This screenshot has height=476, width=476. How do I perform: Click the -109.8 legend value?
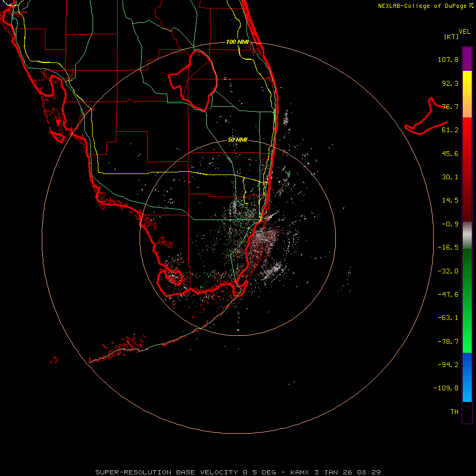click(446, 388)
